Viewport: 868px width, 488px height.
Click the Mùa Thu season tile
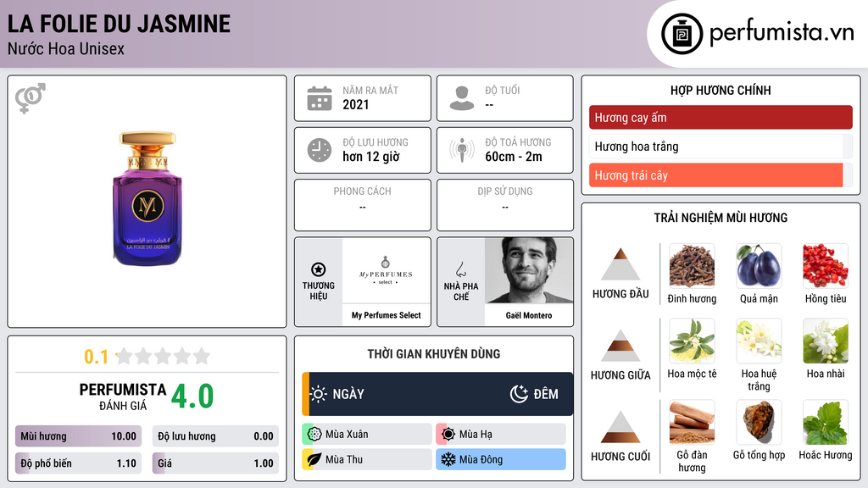pos(367,459)
